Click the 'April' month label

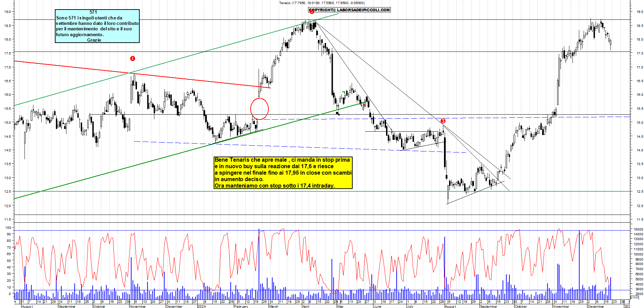(x=306, y=306)
